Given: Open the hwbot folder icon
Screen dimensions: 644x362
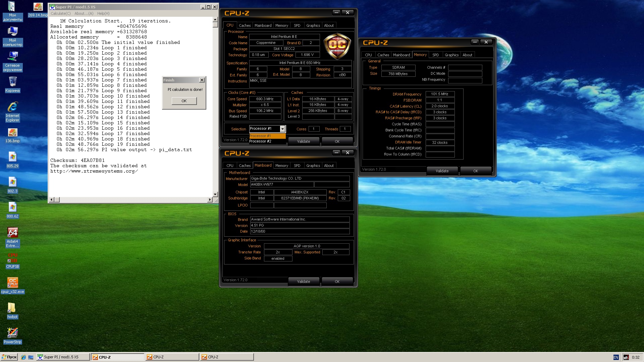Looking at the screenshot, I should click(12, 311).
